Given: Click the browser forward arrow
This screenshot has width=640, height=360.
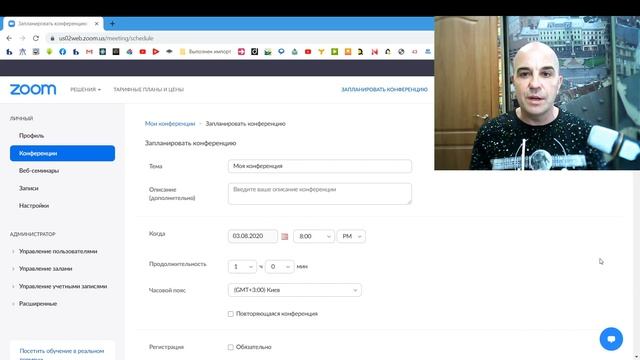Looking at the screenshot, I should tap(22, 38).
